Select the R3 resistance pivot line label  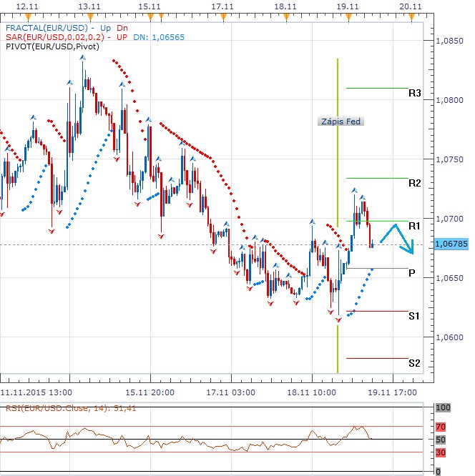415,94
